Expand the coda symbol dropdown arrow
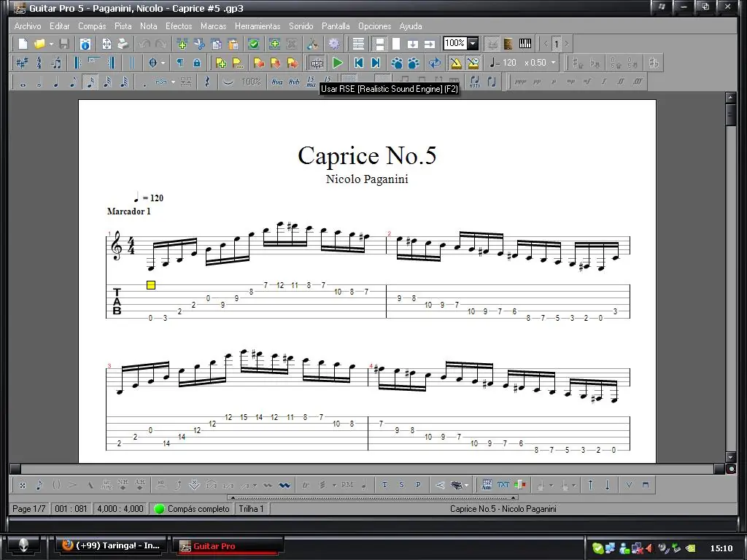Screen dimensions: 747x560 click(x=163, y=63)
